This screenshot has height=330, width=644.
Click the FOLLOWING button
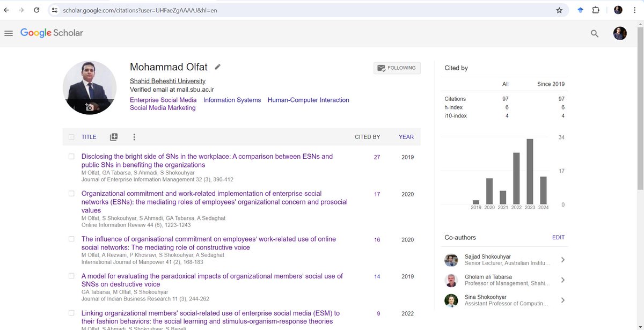[x=397, y=68]
